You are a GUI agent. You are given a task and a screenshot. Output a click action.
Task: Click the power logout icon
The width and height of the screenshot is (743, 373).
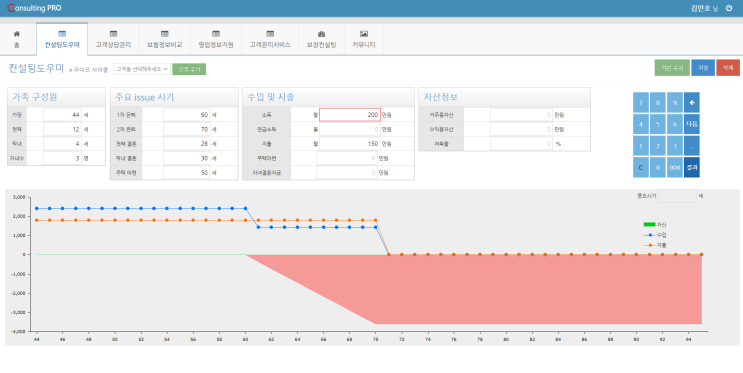[729, 8]
